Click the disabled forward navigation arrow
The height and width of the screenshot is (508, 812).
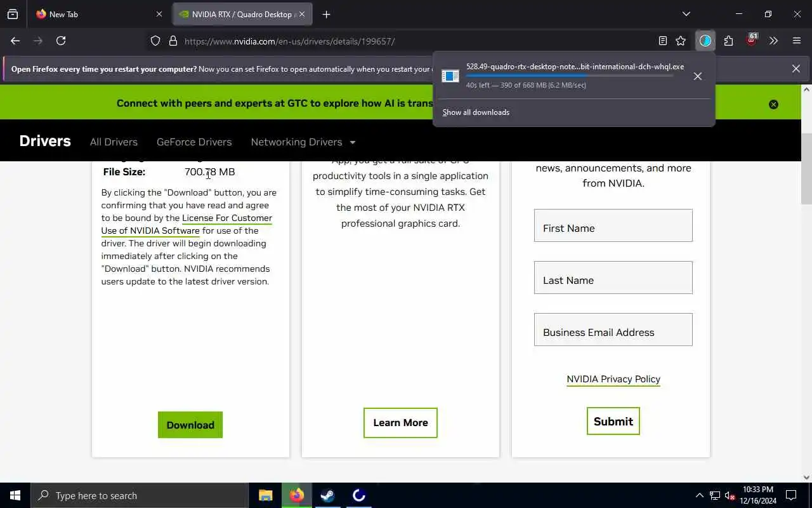click(38, 41)
